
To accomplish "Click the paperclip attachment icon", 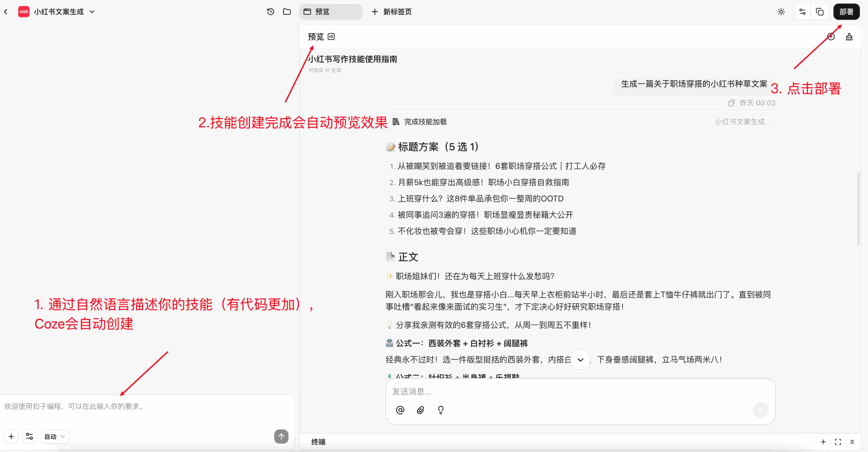I will point(420,410).
